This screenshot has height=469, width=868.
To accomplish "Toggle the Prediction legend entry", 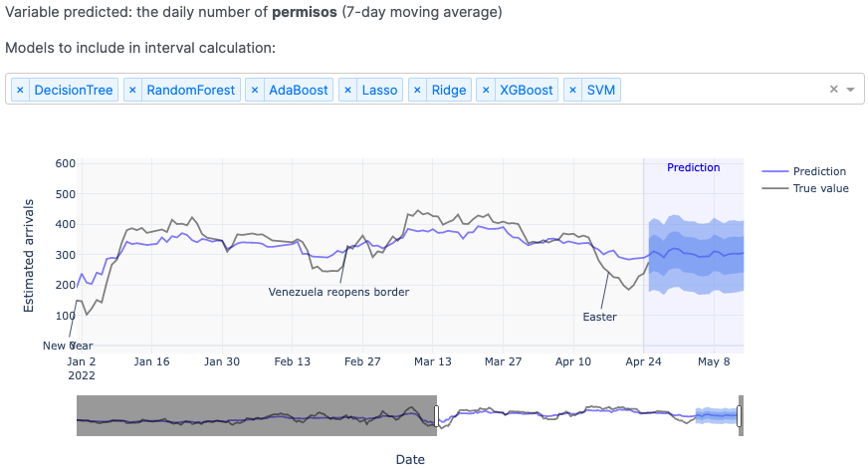I will [803, 171].
